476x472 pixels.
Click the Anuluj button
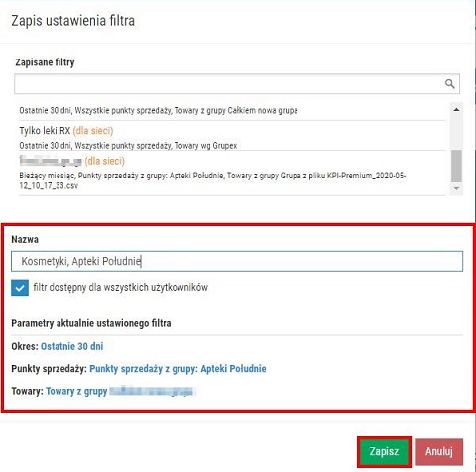439,451
